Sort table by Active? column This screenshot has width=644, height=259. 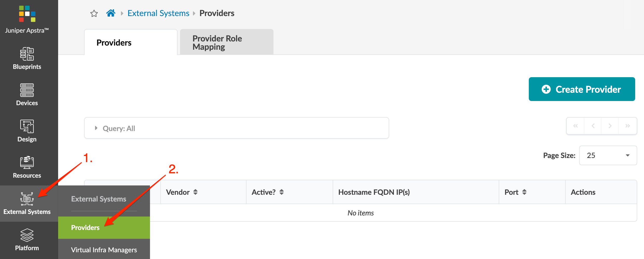(282, 192)
